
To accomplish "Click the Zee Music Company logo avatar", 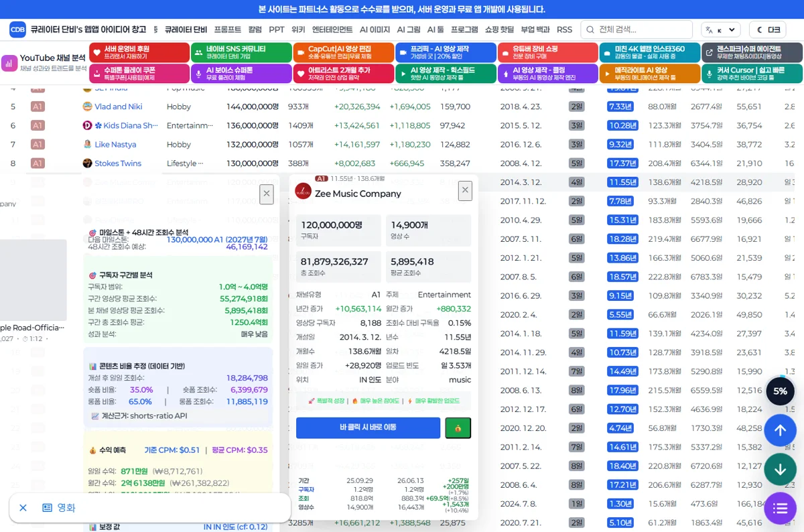I will (x=304, y=191).
